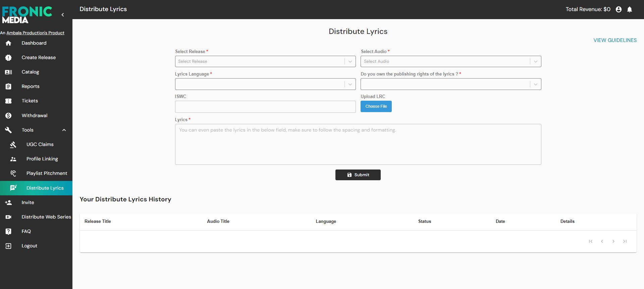The height and width of the screenshot is (289, 644).
Task: Go to last page of history table
Action: click(x=625, y=241)
